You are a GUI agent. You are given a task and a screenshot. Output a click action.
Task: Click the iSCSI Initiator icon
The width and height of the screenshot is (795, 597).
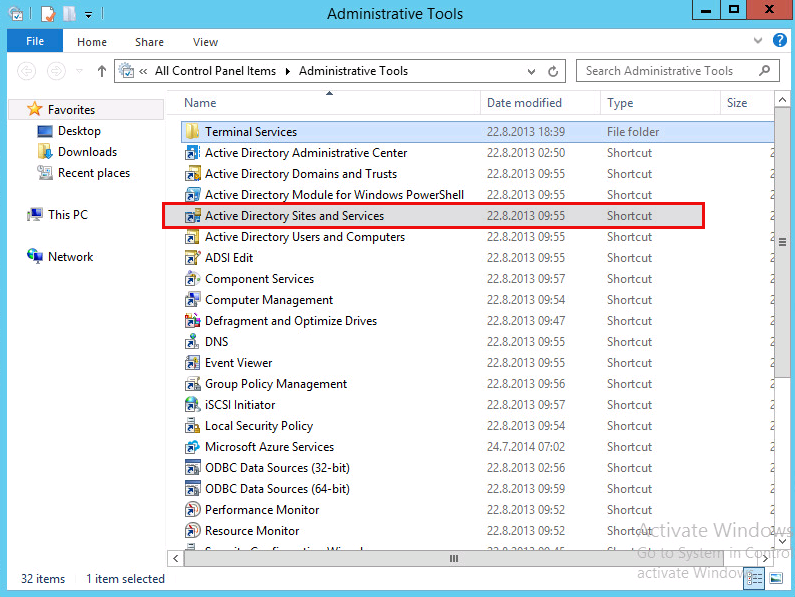(192, 405)
